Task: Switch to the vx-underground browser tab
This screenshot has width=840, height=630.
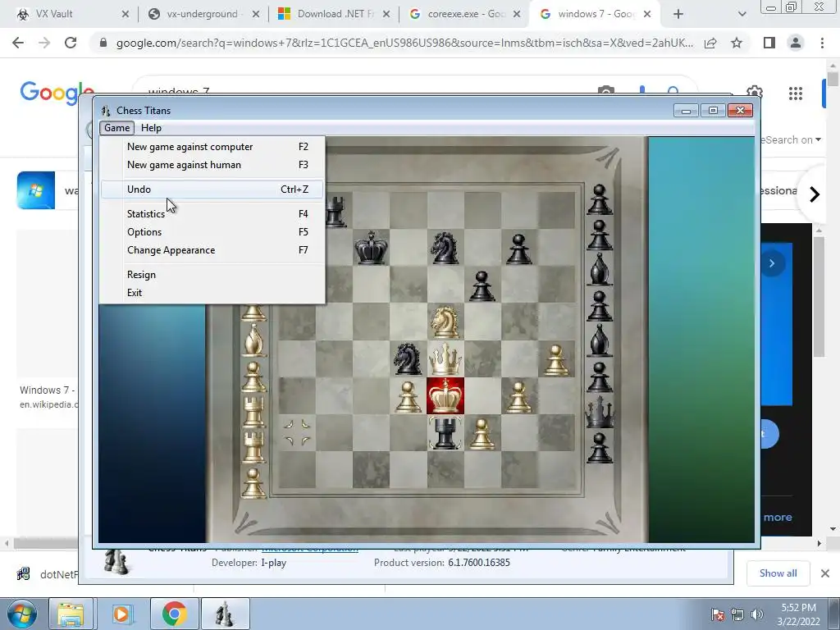Action: [202, 14]
